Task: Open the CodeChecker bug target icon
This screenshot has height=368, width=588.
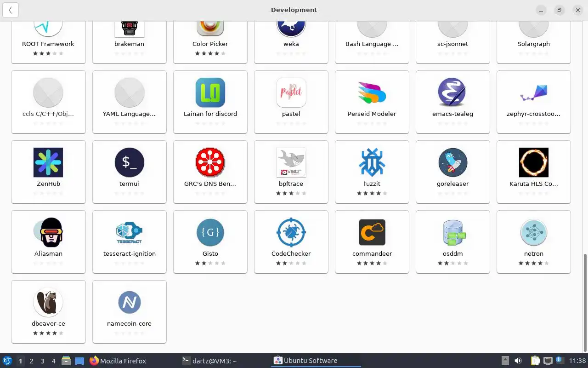Action: tap(291, 232)
